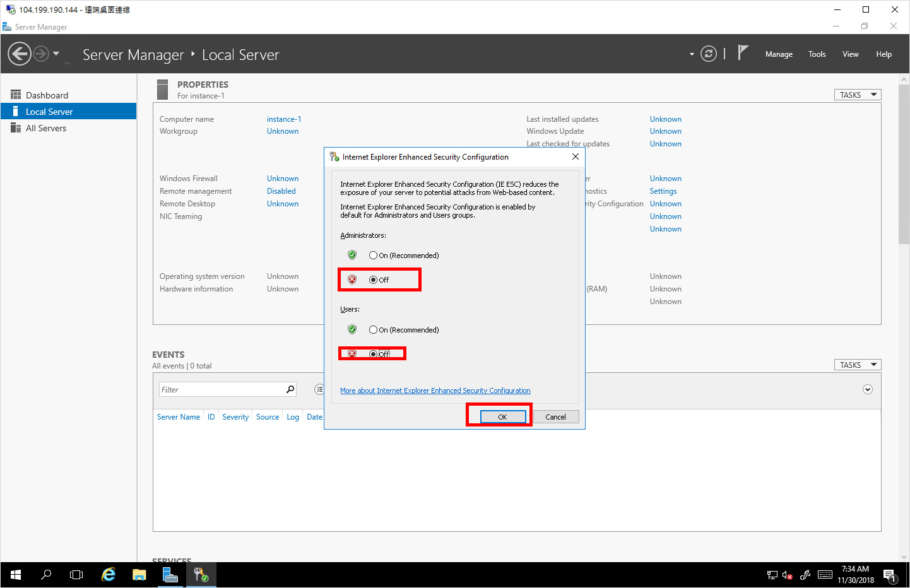This screenshot has width=910, height=588.
Task: Click Cancel in the IE ESC dialog
Action: tap(555, 417)
